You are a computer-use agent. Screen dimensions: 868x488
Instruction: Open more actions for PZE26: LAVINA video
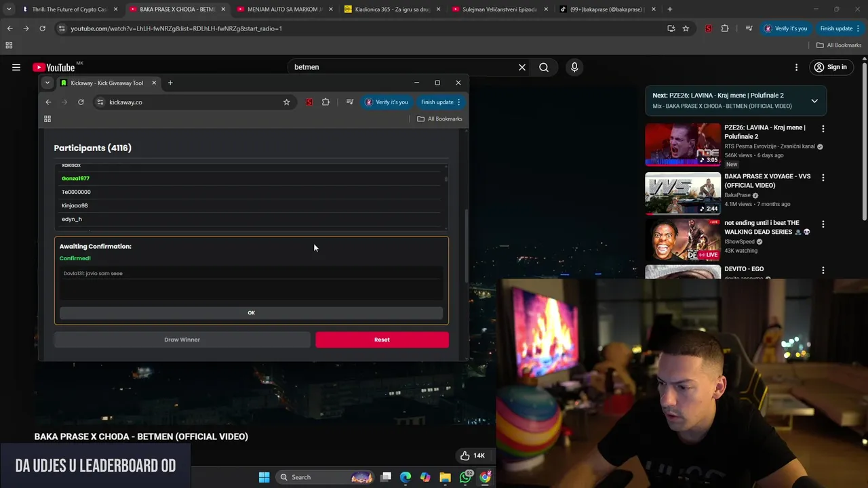click(823, 128)
